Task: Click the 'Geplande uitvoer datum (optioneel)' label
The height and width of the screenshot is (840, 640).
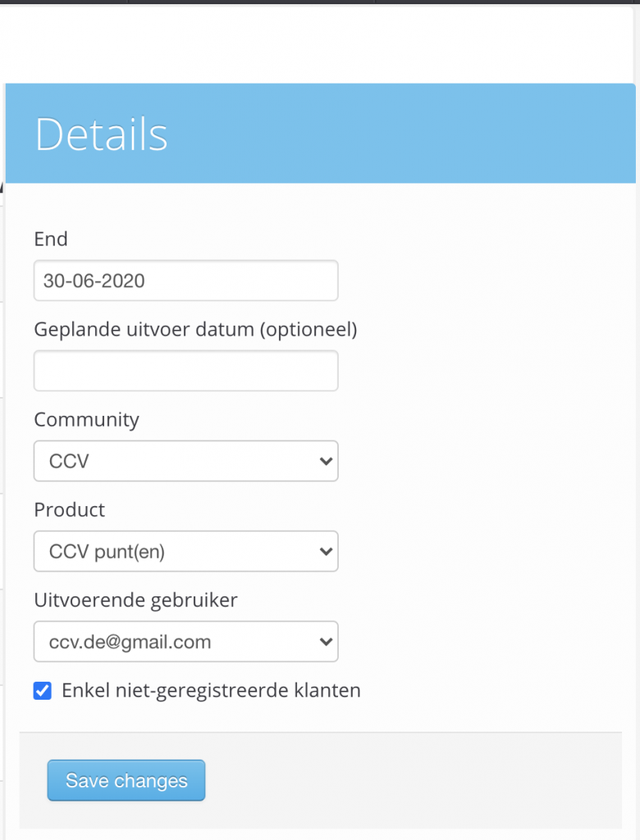Action: 195,330
